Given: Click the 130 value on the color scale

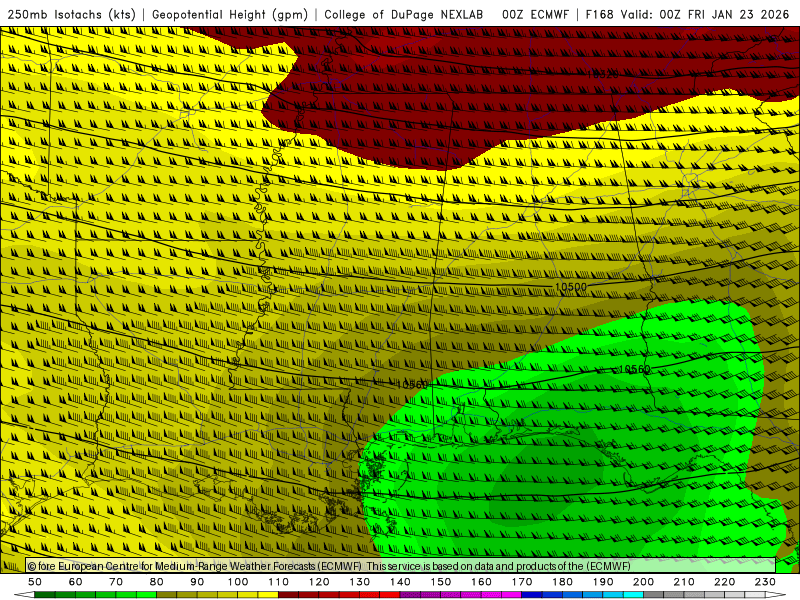Looking at the screenshot, I should [360, 582].
